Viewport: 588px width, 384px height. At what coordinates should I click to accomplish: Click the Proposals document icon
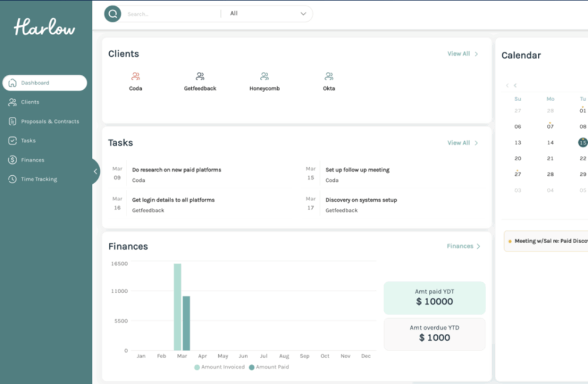point(13,121)
